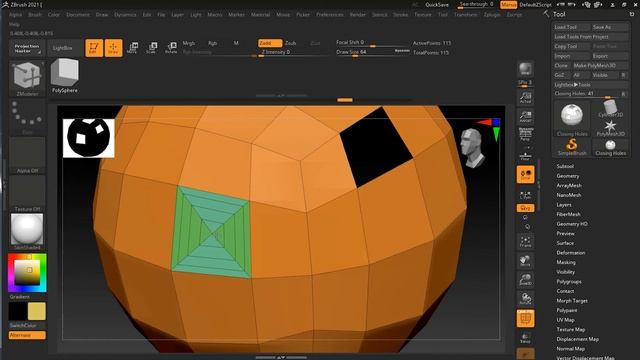Click the Rotate canvas icon
Image resolution: width=640 pixels, height=360 pixels.
click(x=525, y=299)
